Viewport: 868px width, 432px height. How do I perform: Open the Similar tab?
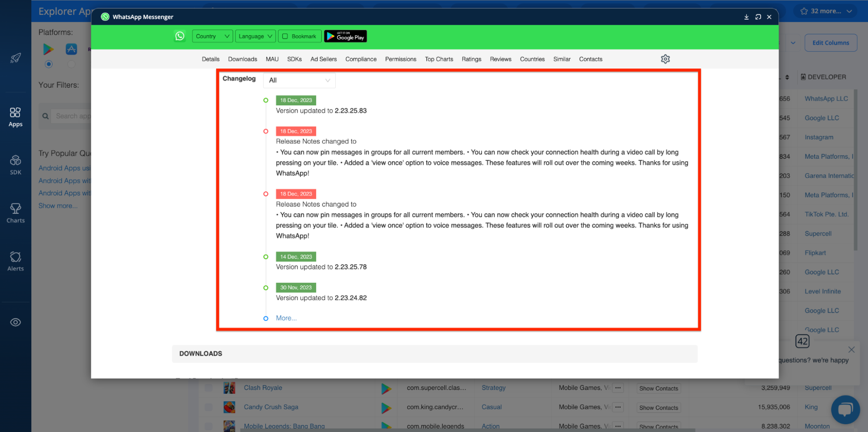562,59
